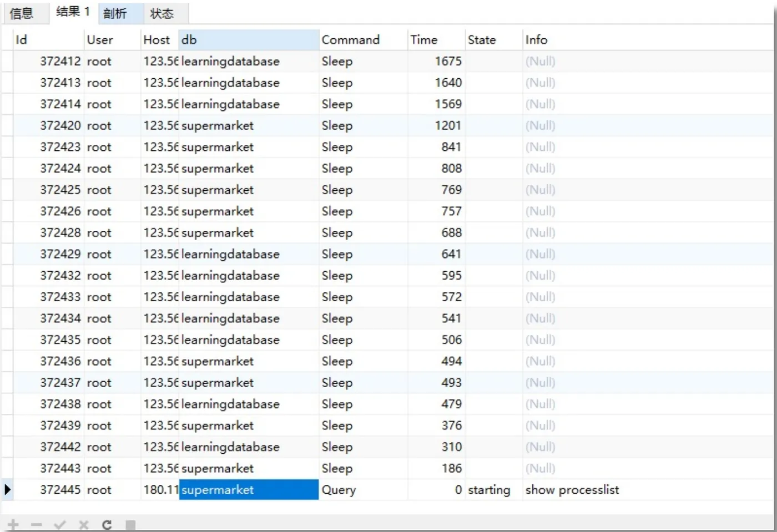Click supermarket in row 372436
777x532 pixels.
click(218, 362)
